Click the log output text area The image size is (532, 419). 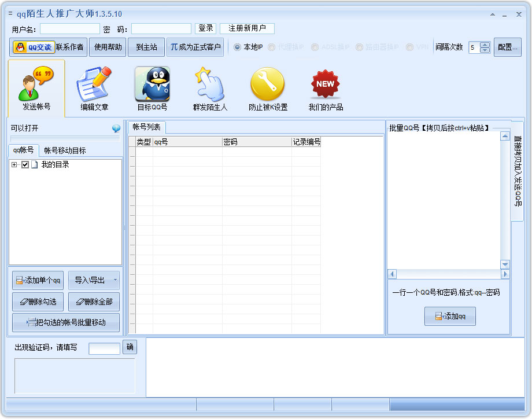click(x=335, y=367)
